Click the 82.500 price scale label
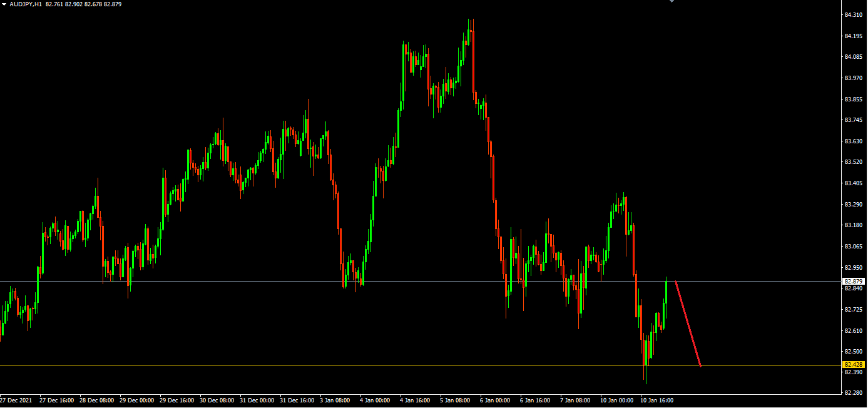 pos(854,352)
